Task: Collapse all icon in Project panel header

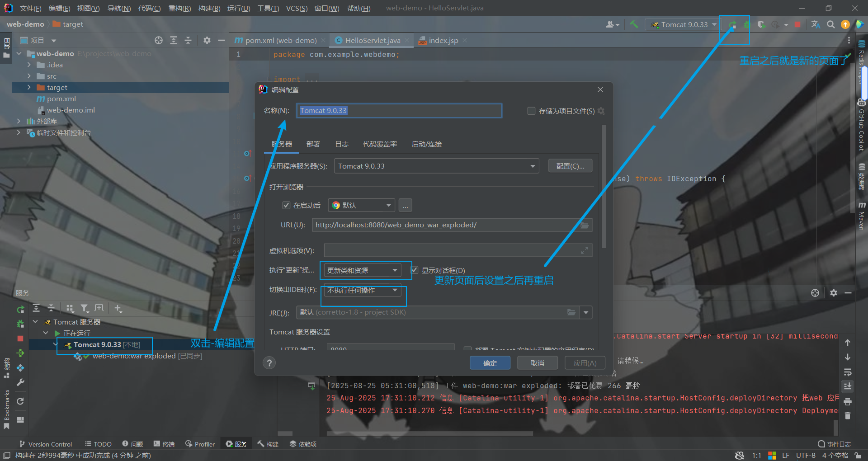Action: pos(188,40)
